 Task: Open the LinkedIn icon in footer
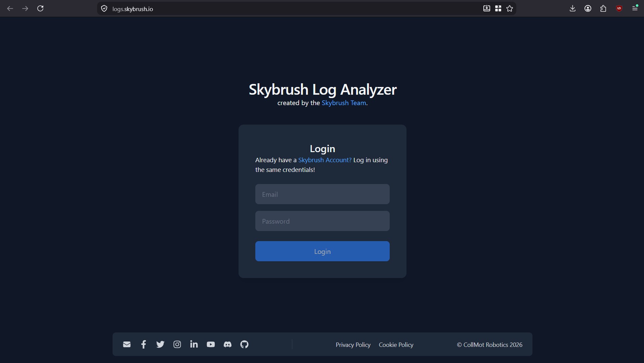[194, 344]
